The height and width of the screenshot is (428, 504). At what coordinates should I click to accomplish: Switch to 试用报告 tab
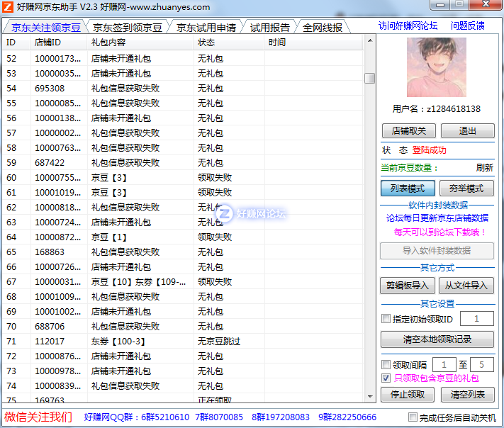coord(269,28)
